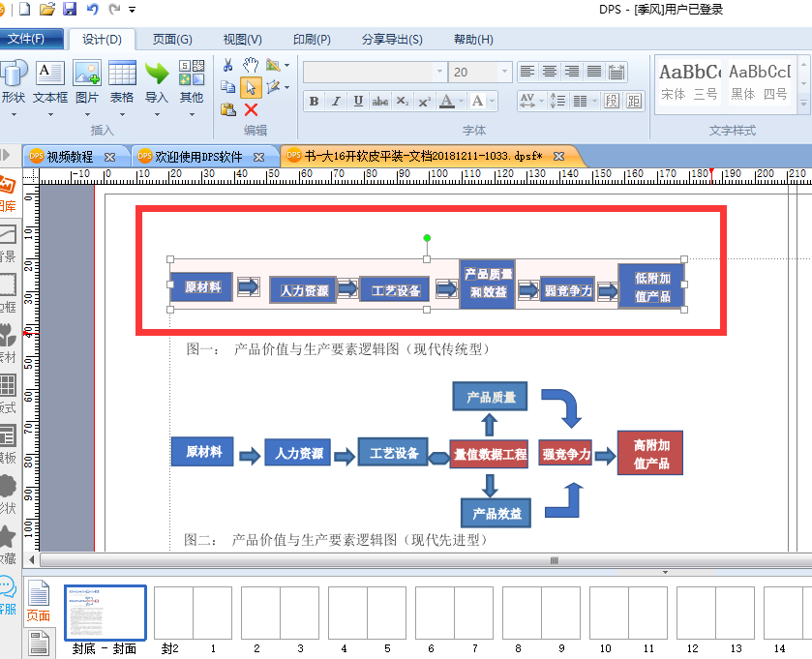Open the font size dropdown
This screenshot has height=659, width=812.
pos(504,72)
